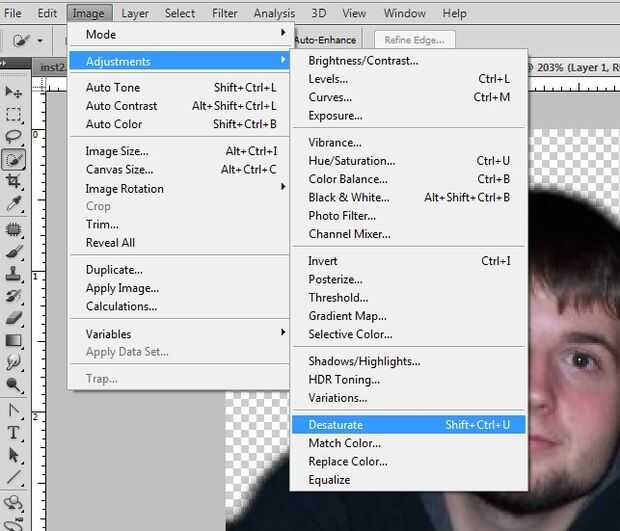Choose Replace Color option

408,461
